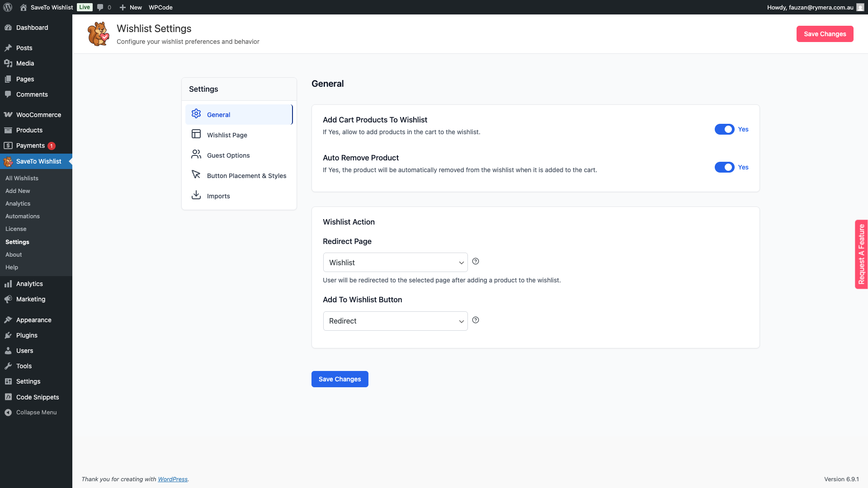868x488 pixels.
Task: Click the help icon next to Redirect Page
Action: 475,261
